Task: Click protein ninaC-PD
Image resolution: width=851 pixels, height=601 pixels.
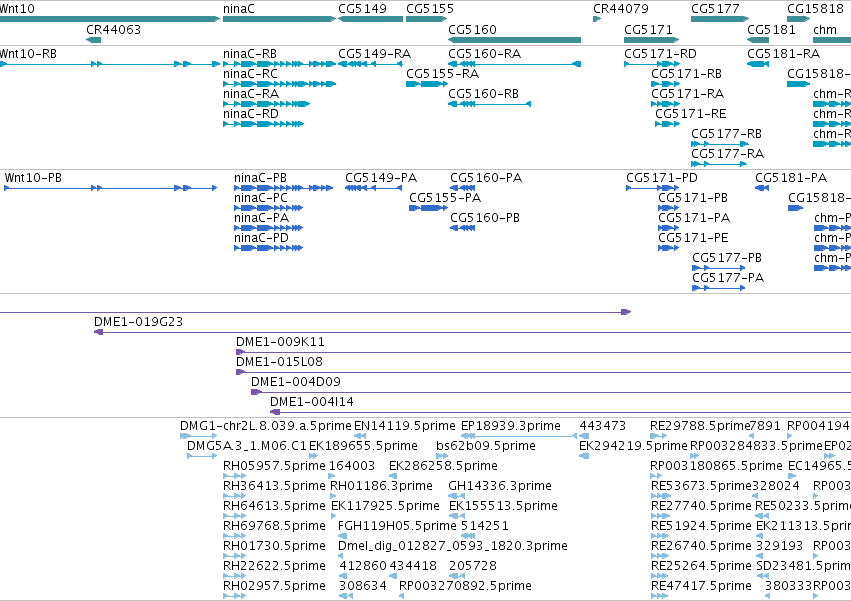Action: 262,238
